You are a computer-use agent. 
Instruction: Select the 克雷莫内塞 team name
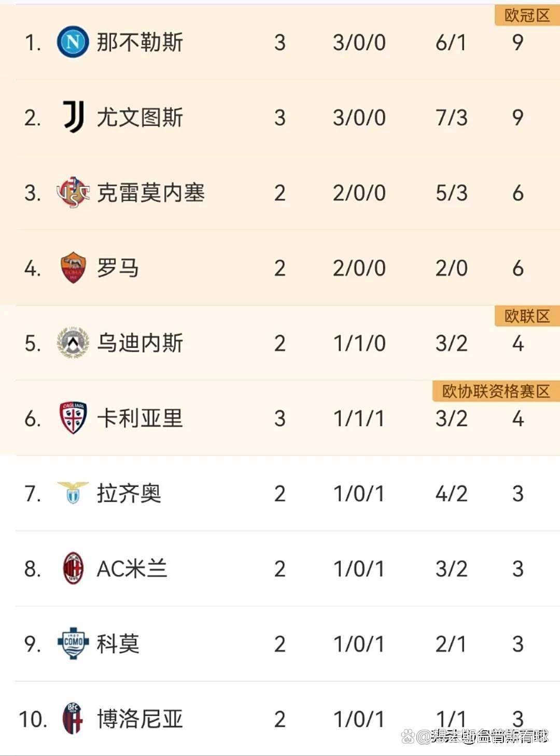coord(151,192)
